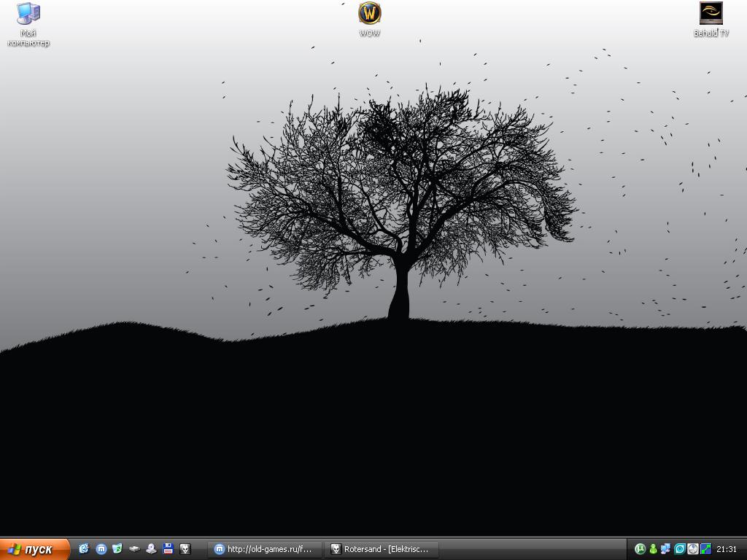Image resolution: width=747 pixels, height=560 pixels.
Task: Click the green user messenger tray icon
Action: (653, 549)
